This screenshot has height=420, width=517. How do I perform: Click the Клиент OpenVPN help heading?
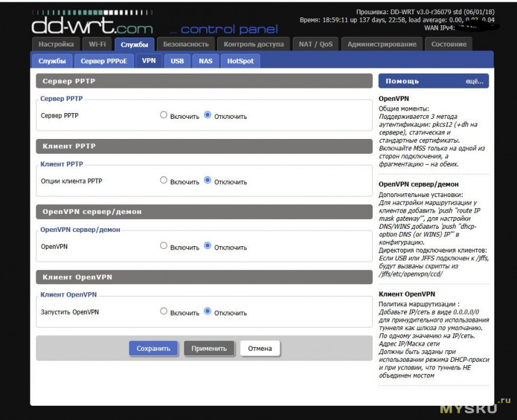(407, 294)
